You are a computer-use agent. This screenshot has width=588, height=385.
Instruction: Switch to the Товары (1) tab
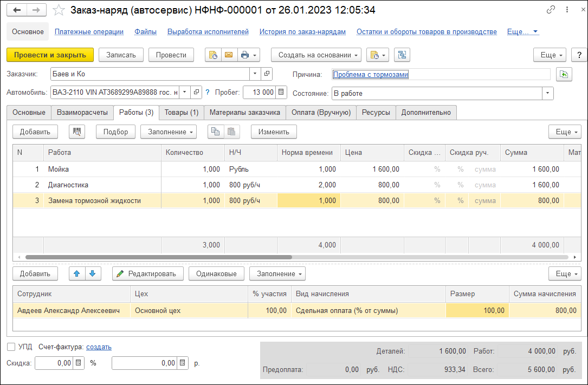[181, 112]
